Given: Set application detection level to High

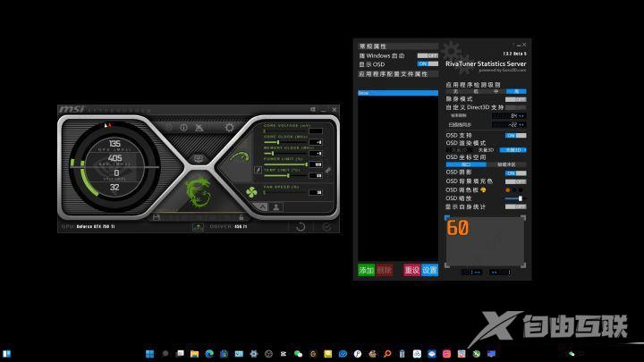Looking at the screenshot, I should pyautogui.click(x=516, y=91).
